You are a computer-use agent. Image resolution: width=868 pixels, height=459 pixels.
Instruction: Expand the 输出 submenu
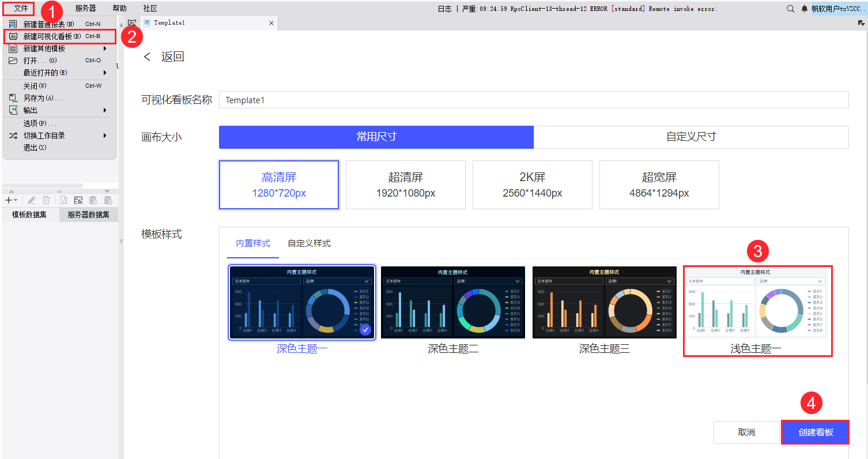(x=59, y=110)
